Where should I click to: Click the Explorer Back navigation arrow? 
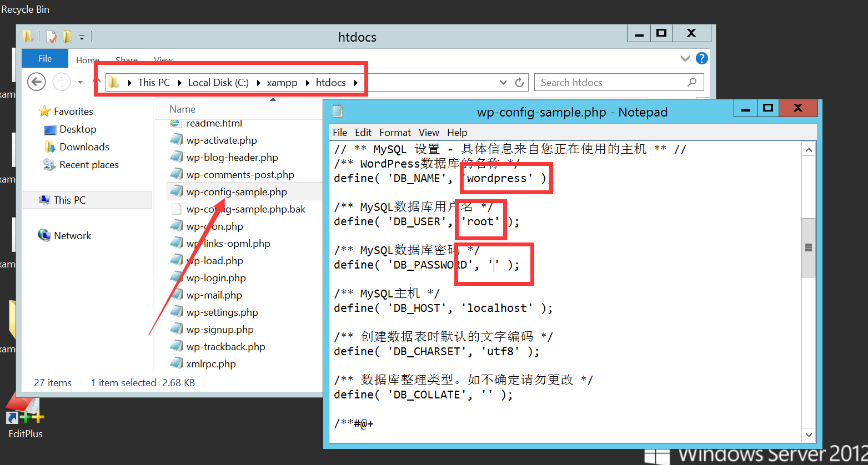pyautogui.click(x=37, y=82)
